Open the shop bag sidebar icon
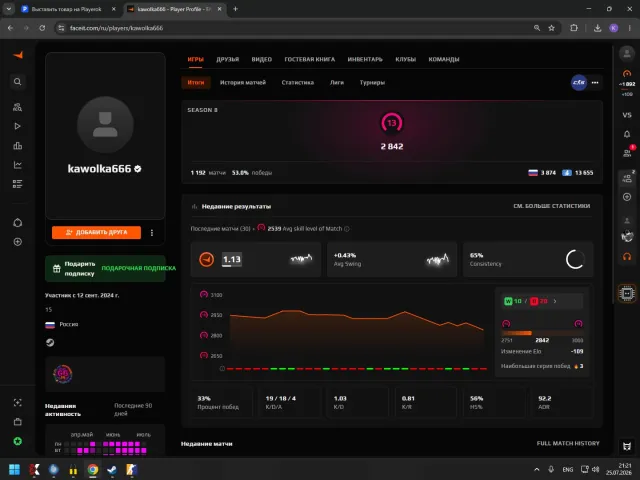The width and height of the screenshot is (640, 480). [x=18, y=422]
